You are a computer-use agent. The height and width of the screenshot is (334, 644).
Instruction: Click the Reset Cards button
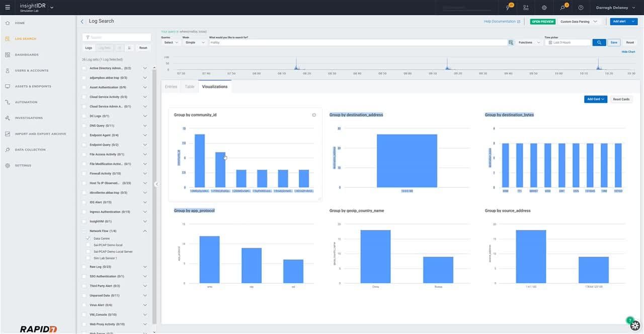(x=621, y=99)
